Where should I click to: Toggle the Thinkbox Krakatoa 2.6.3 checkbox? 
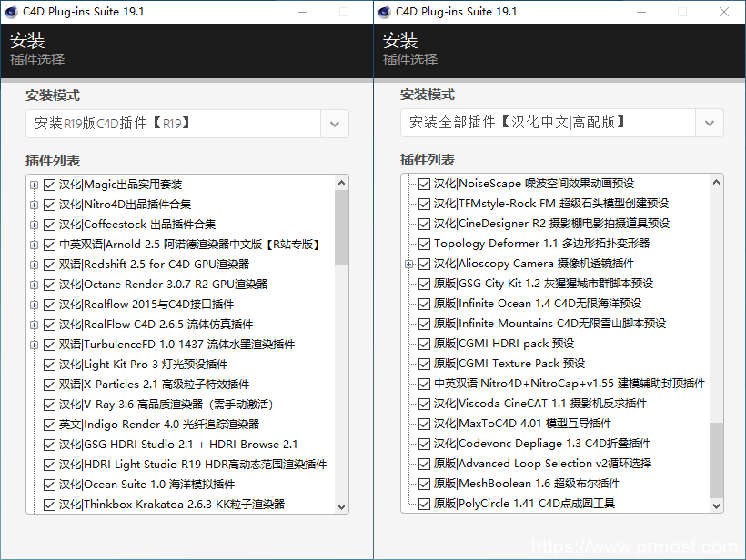[x=49, y=505]
